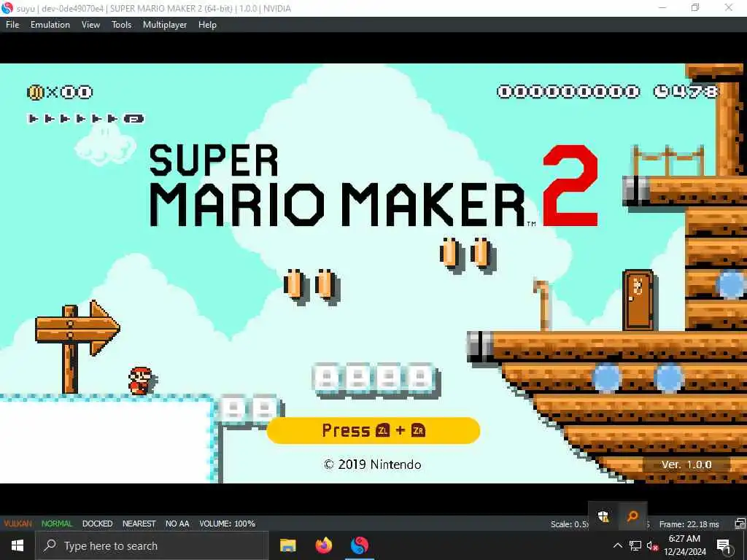Click the Frame: 22.18 ms readout
This screenshot has height=560, width=747.
[x=689, y=524]
